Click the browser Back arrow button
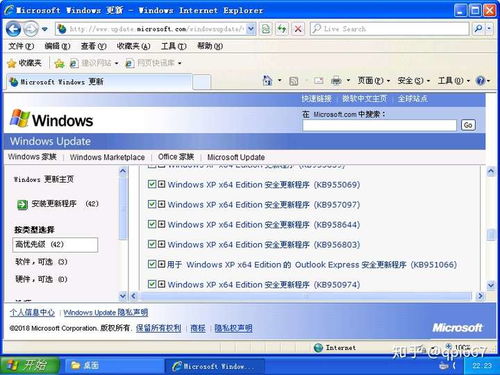This screenshot has height=375, width=500. pyautogui.click(x=14, y=29)
